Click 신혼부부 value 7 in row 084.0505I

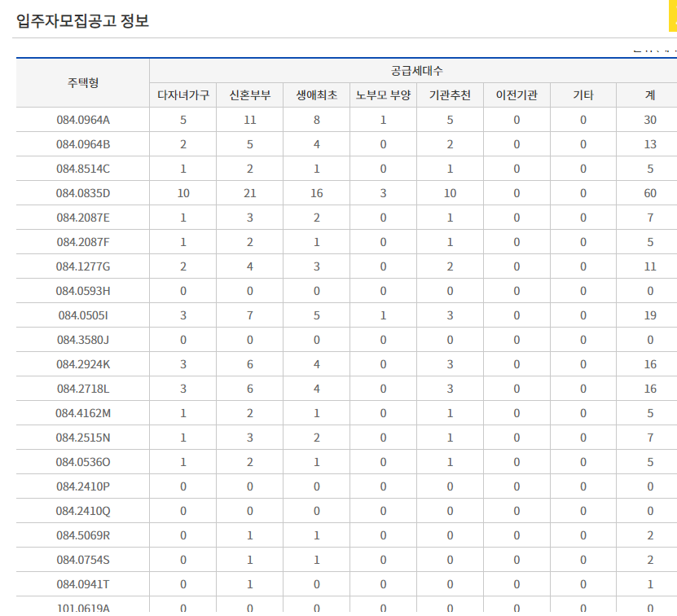[249, 315]
